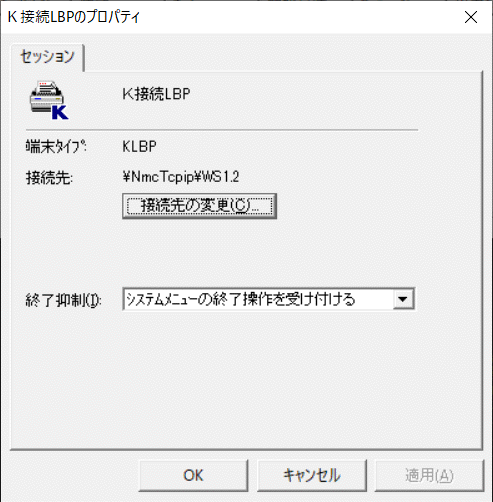Image resolution: width=493 pixels, height=502 pixels.
Task: Click the blue K letter on printer icon
Action: click(x=60, y=112)
